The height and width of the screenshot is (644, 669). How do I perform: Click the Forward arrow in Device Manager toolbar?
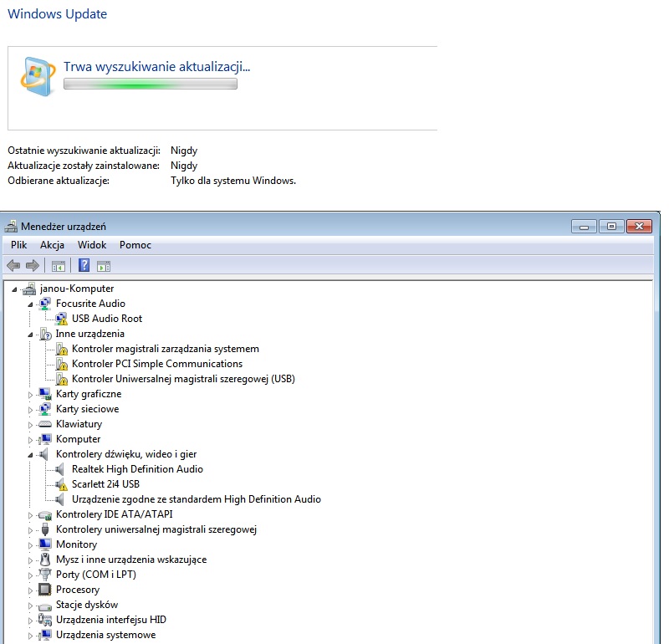pyautogui.click(x=33, y=266)
